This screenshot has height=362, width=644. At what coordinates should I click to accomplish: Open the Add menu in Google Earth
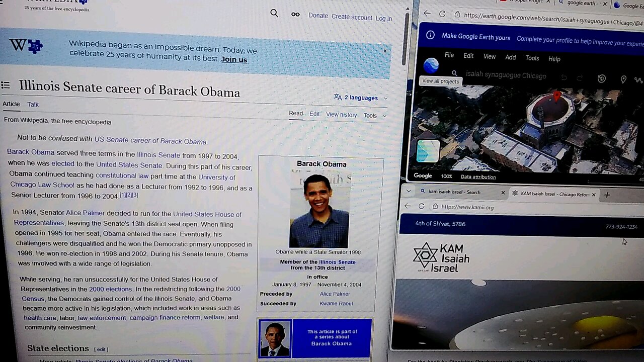pyautogui.click(x=511, y=57)
